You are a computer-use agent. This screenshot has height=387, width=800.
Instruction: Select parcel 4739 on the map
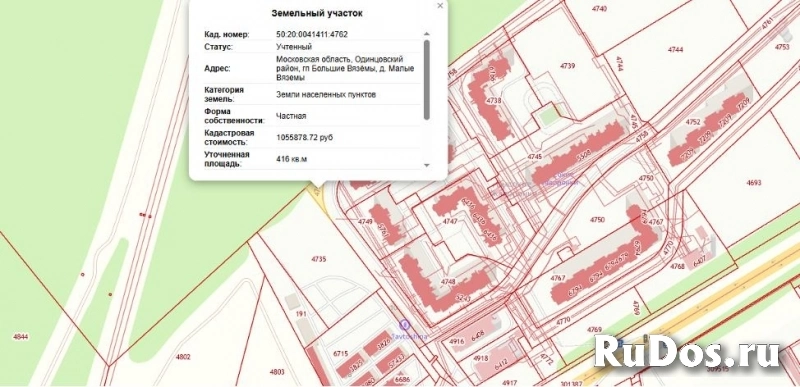coord(567,66)
